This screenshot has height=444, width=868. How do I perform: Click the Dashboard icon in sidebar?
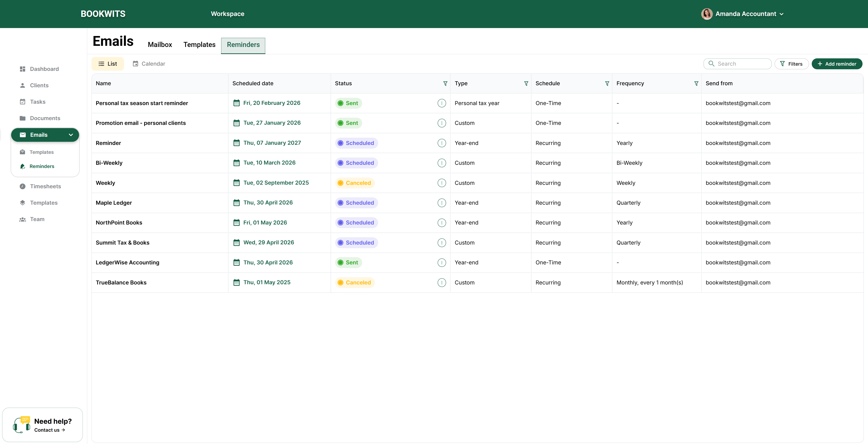click(x=23, y=69)
